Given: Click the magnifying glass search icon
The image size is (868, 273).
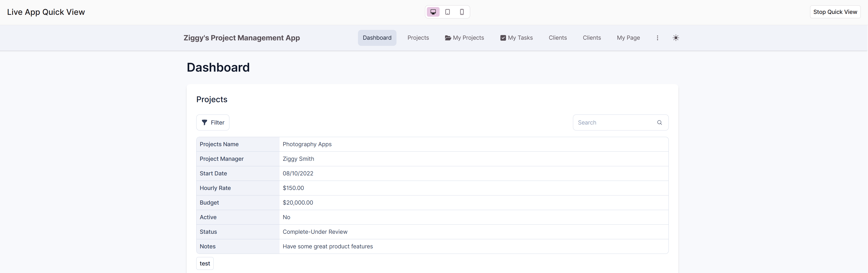Looking at the screenshot, I should coord(659,122).
